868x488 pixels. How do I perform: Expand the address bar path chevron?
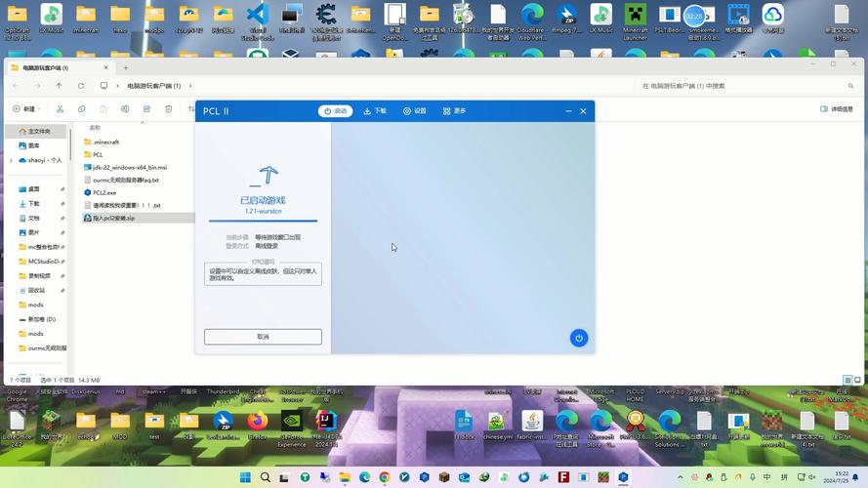190,86
